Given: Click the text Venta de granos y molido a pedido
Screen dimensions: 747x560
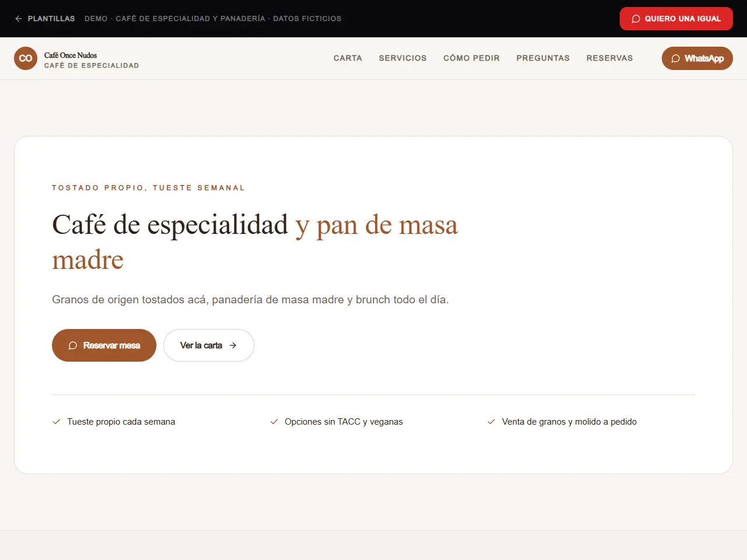Looking at the screenshot, I should (x=569, y=422).
